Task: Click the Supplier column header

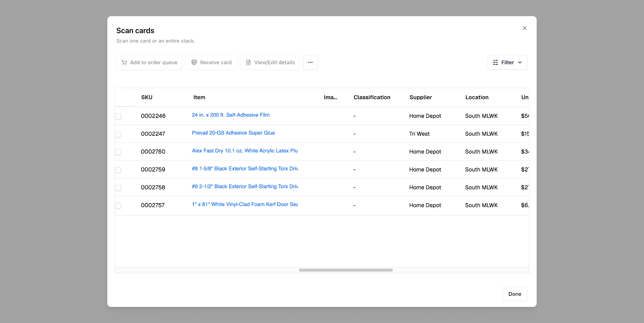Action: point(421,97)
